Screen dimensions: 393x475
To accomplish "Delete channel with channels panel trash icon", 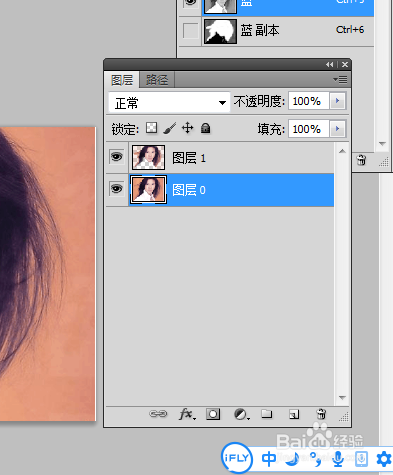I will (361, 160).
